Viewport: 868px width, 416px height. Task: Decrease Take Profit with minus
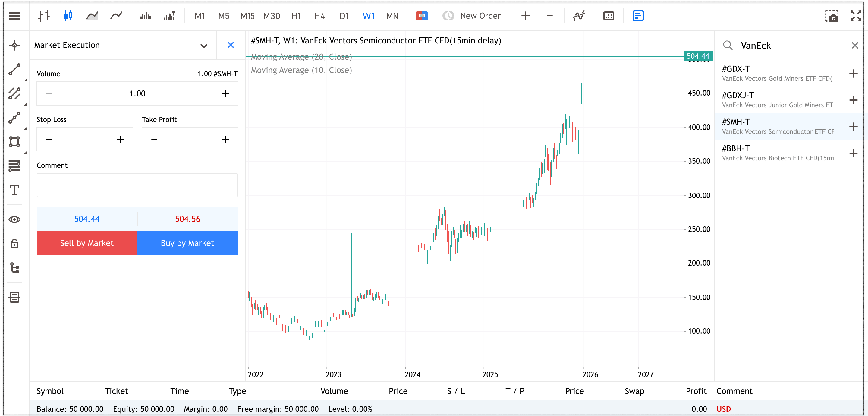tap(154, 139)
